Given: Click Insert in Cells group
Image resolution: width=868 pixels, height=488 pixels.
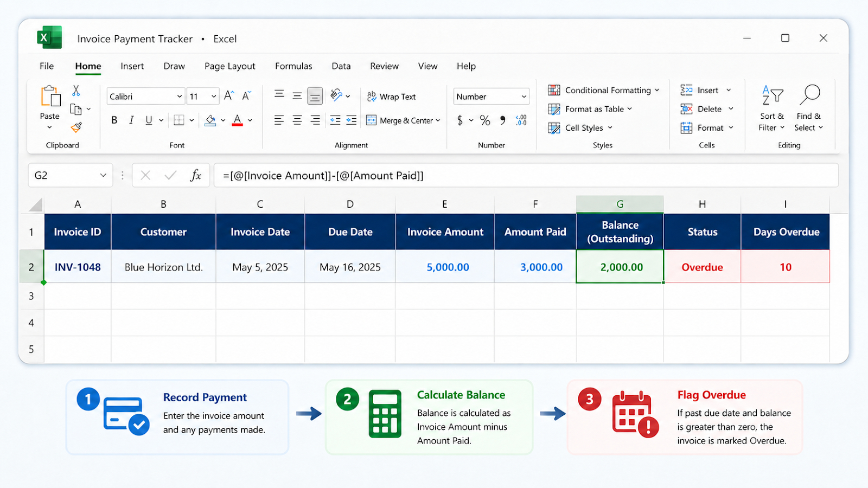Looking at the screenshot, I should [706, 90].
